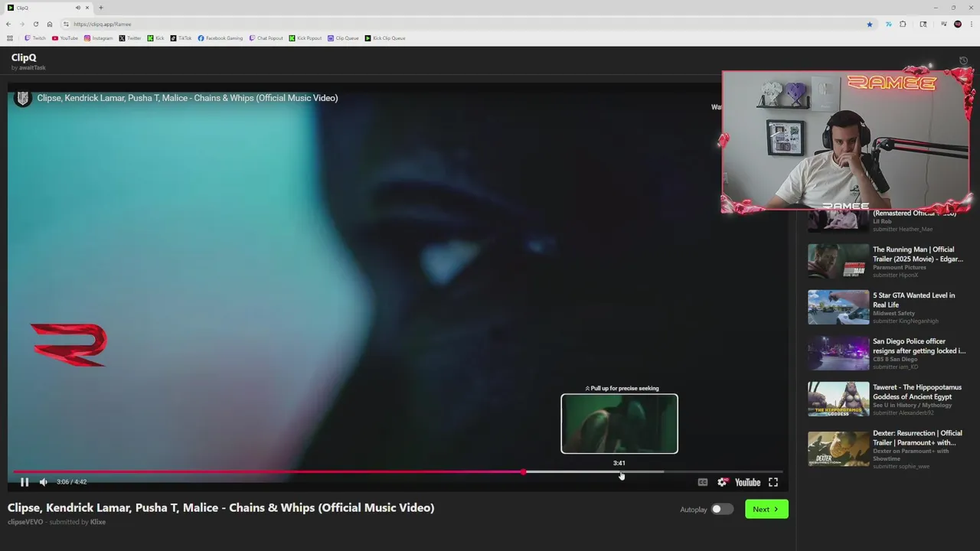Image resolution: width=980 pixels, height=551 pixels.
Task: Open the 5 Star GTA Wanted Level clip
Action: [x=888, y=307]
